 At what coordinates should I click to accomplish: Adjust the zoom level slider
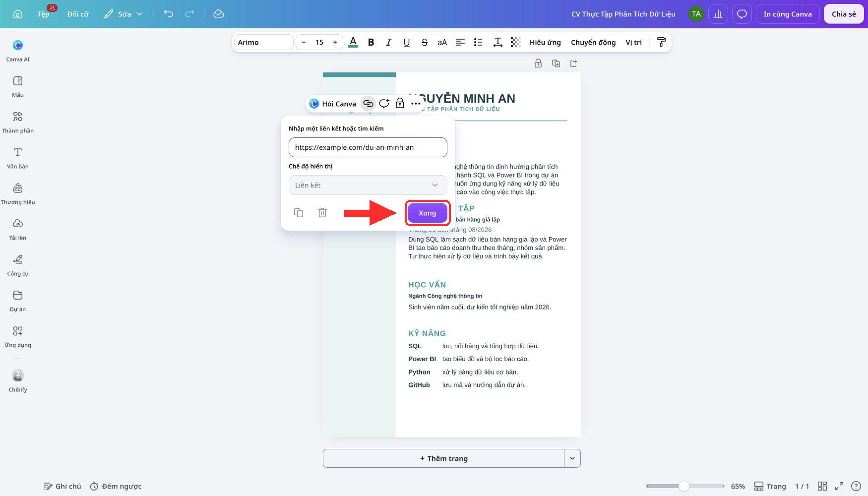(685, 486)
